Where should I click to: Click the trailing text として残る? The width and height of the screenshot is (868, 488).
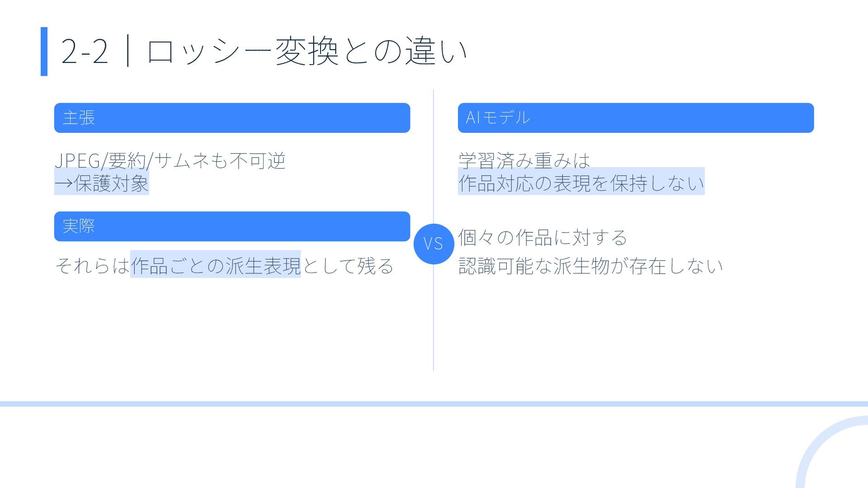click(348, 265)
